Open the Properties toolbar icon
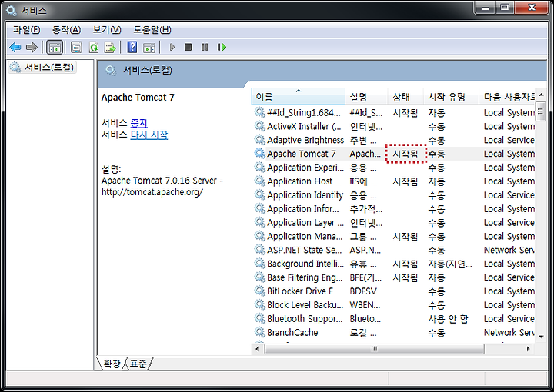Image resolution: width=554 pixels, height=392 pixels. coord(76,48)
